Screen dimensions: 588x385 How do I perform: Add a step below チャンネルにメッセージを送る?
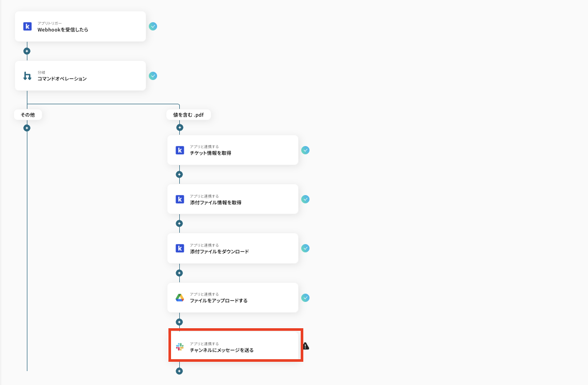point(179,371)
